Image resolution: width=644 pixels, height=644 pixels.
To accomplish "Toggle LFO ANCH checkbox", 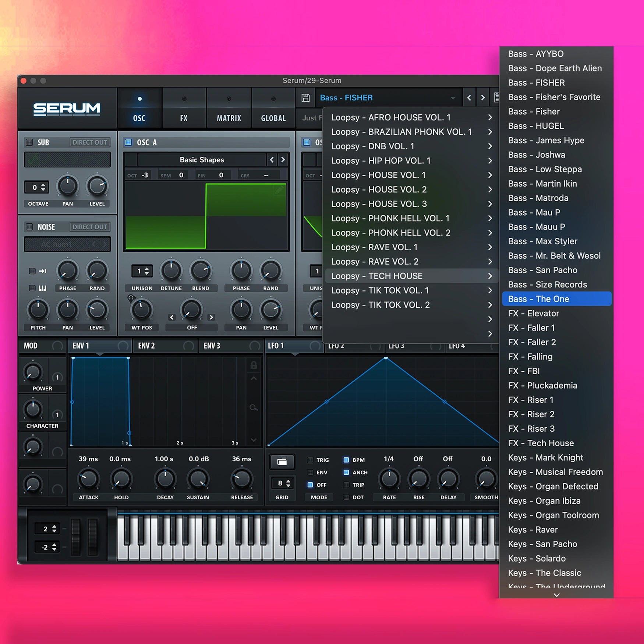I will pyautogui.click(x=346, y=472).
